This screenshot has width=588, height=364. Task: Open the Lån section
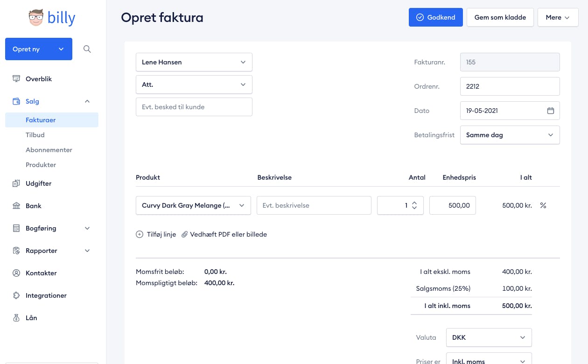pyautogui.click(x=31, y=318)
